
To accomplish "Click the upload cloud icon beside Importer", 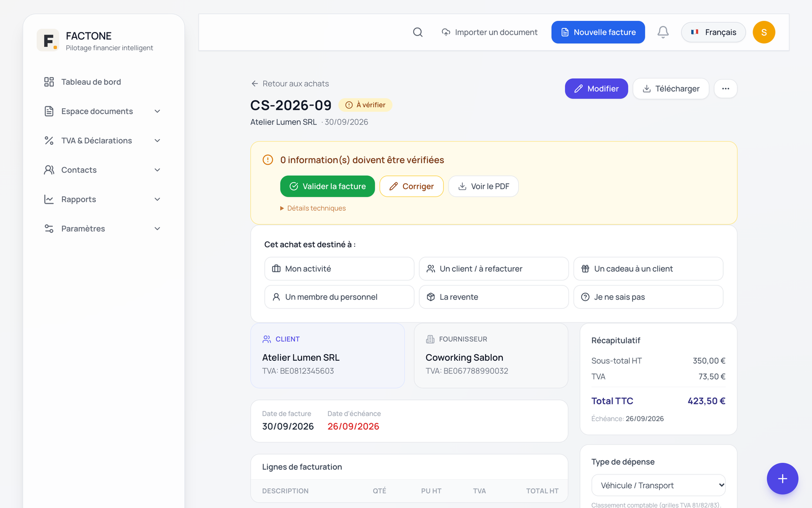I will coord(446,32).
